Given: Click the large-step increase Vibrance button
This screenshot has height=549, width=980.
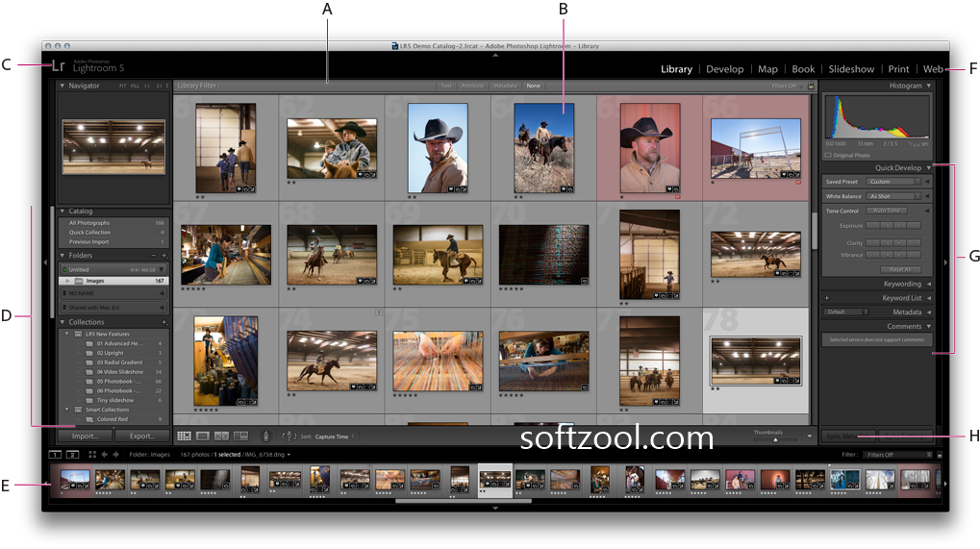Looking at the screenshot, I should click(x=914, y=255).
